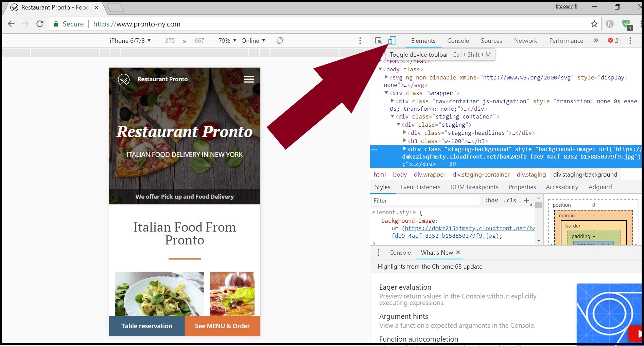Click the 667 height dimension field

point(199,41)
